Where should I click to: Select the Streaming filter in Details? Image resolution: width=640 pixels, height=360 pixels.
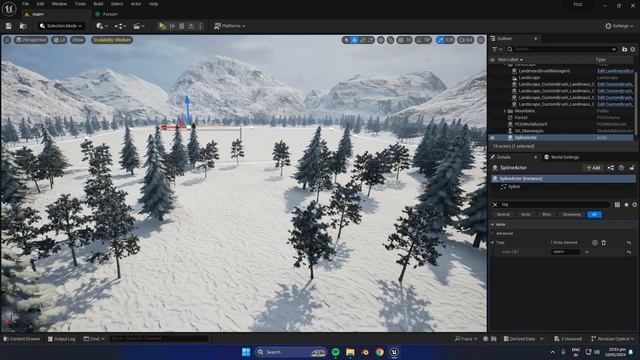pyautogui.click(x=571, y=215)
